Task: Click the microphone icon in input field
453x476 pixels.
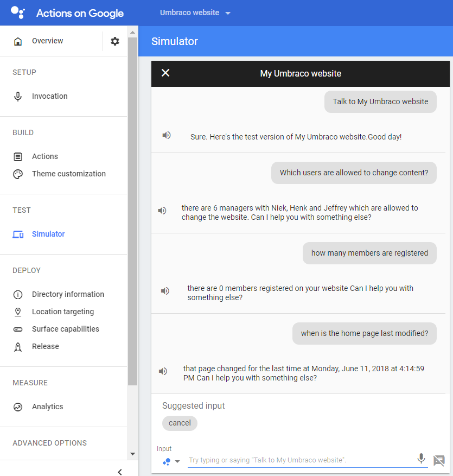Action: coord(421,459)
